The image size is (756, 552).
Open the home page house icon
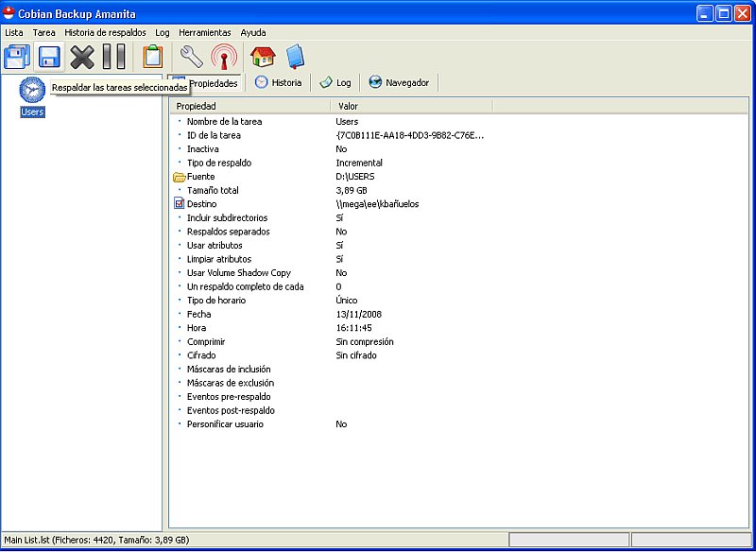coord(263,57)
